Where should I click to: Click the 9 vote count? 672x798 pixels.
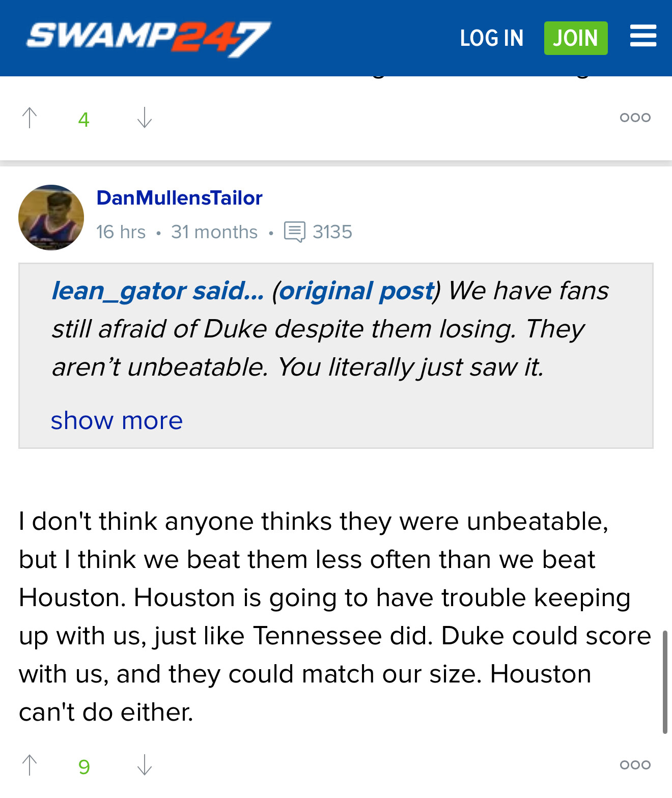84,766
